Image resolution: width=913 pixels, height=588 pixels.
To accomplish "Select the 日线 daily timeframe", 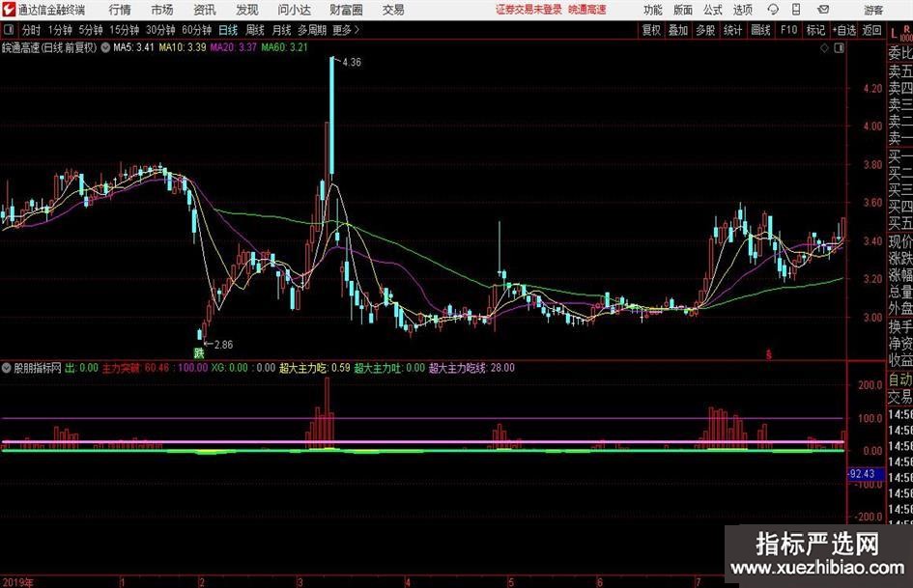I will [228, 30].
